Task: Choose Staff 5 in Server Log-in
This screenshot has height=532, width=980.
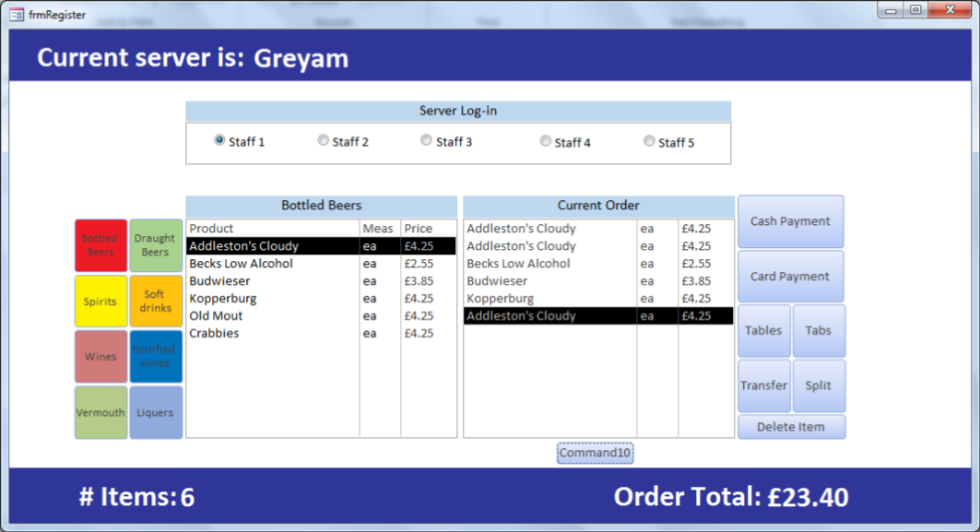Action: click(x=649, y=139)
